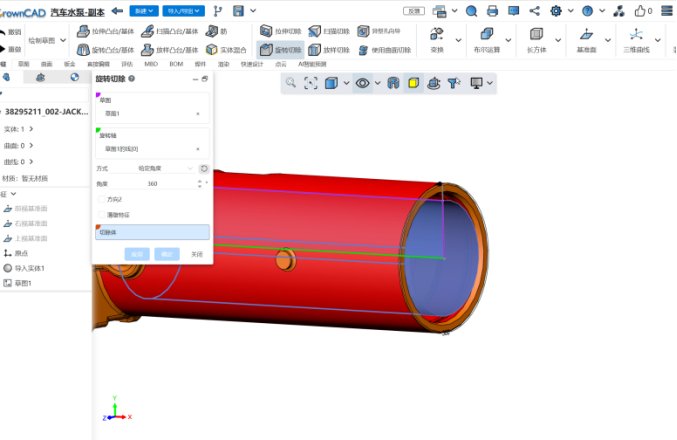Click the 应用 button in dialog
The width and height of the screenshot is (677, 440).
click(137, 254)
